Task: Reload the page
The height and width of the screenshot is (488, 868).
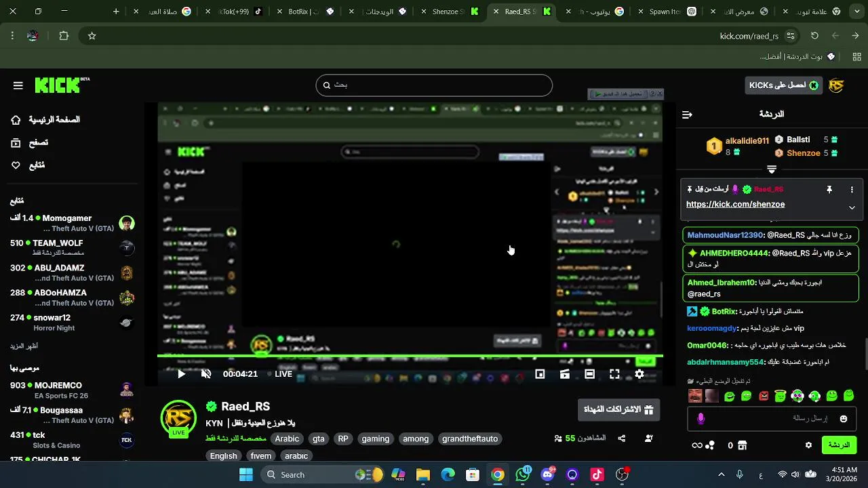Action: [814, 36]
